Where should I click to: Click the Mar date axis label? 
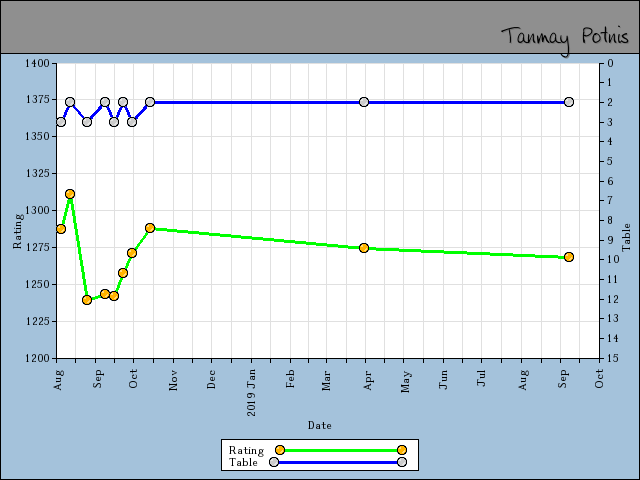(x=326, y=380)
